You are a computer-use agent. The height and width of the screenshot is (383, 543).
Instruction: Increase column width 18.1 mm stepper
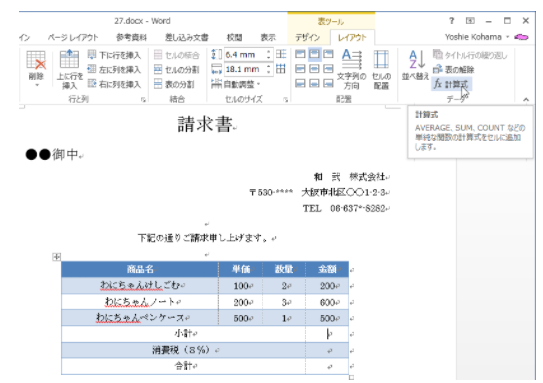pos(269,66)
